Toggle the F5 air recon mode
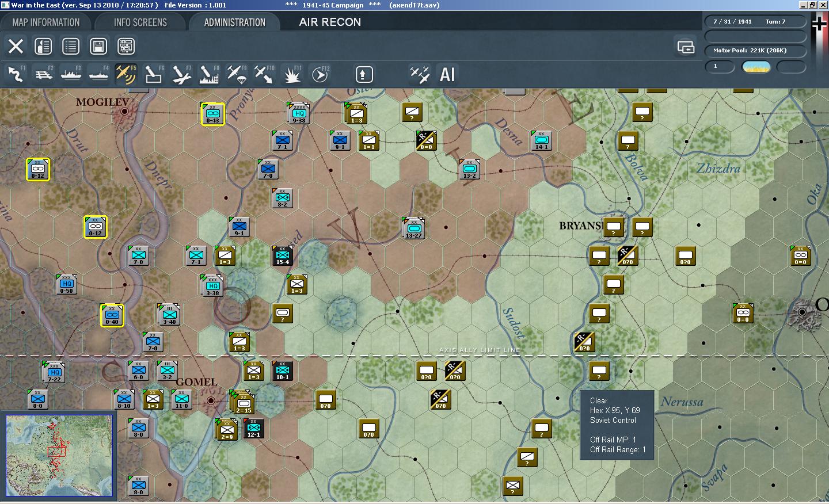The width and height of the screenshot is (829, 504). [126, 74]
